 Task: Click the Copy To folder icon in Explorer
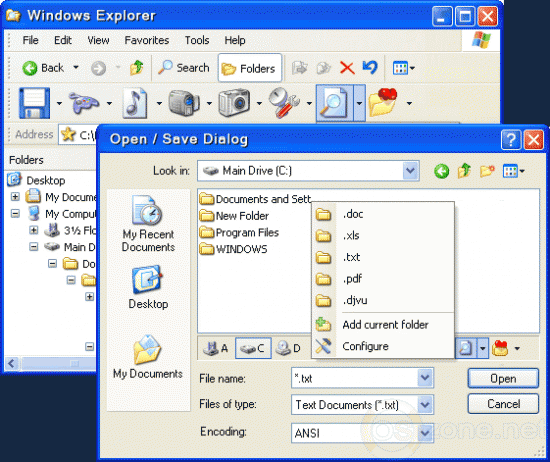click(323, 68)
